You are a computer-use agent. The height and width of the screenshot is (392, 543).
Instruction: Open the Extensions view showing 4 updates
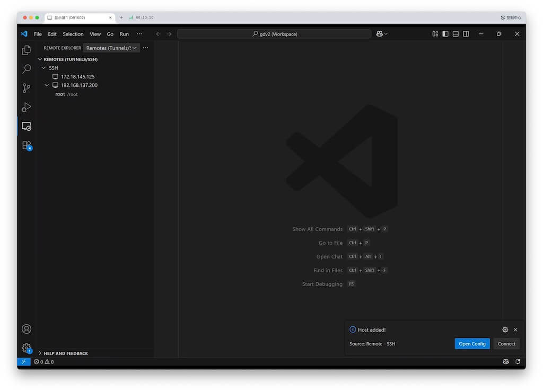[26, 145]
